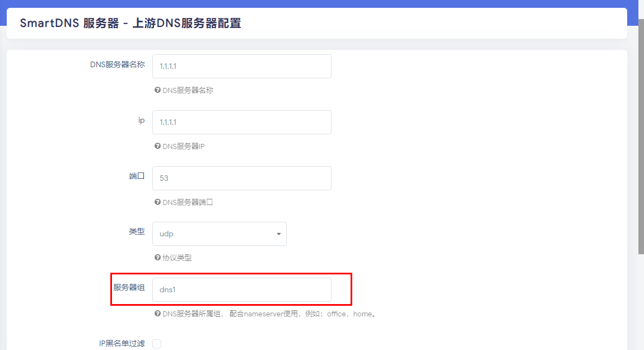Click the 服务器组 label

coord(129,287)
